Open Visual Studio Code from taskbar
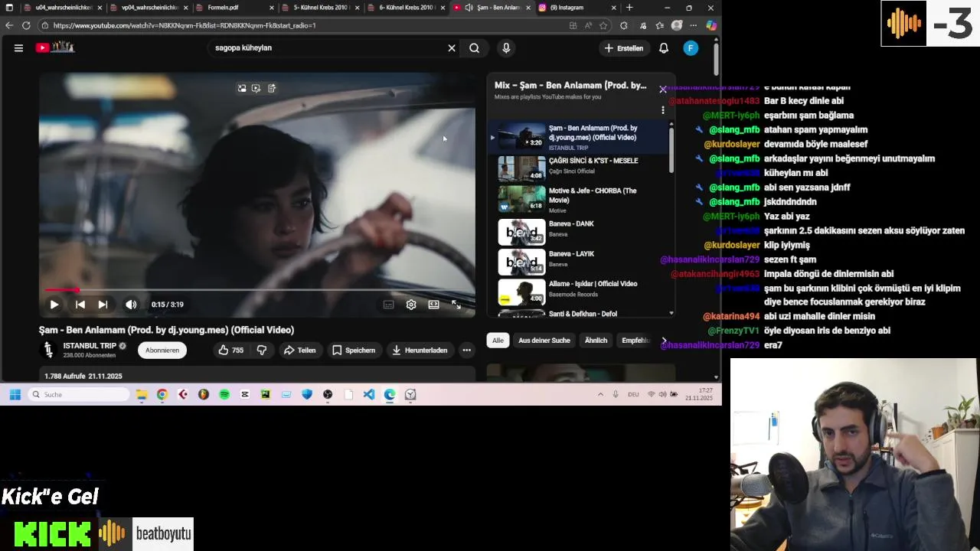 [369, 395]
